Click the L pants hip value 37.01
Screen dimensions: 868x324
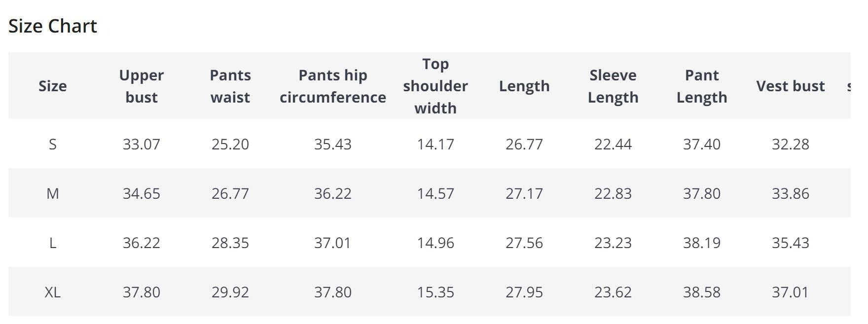[x=333, y=243]
